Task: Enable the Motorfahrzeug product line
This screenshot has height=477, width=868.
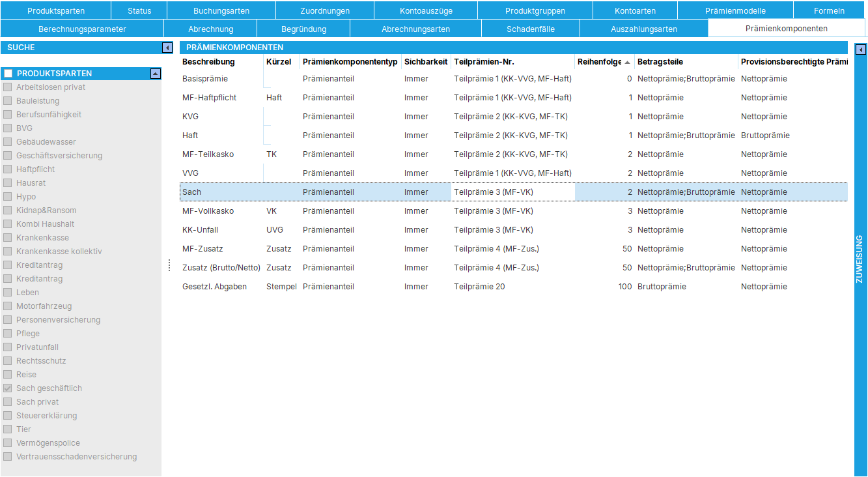Action: pyautogui.click(x=8, y=306)
